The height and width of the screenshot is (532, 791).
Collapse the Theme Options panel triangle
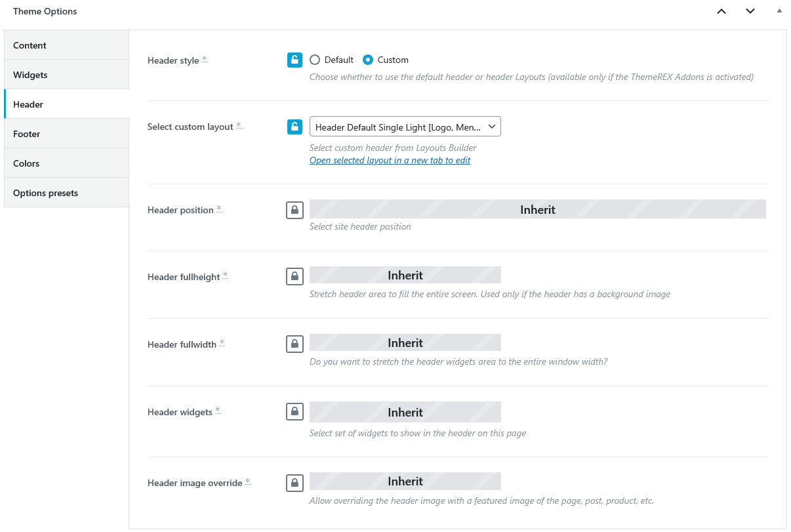(779, 11)
